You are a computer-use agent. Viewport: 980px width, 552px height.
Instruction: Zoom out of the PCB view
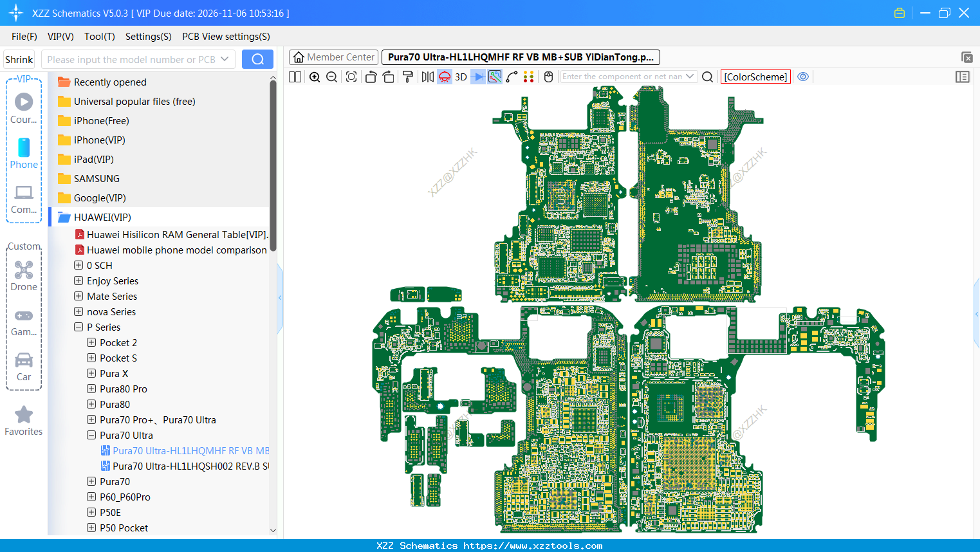[x=332, y=77]
